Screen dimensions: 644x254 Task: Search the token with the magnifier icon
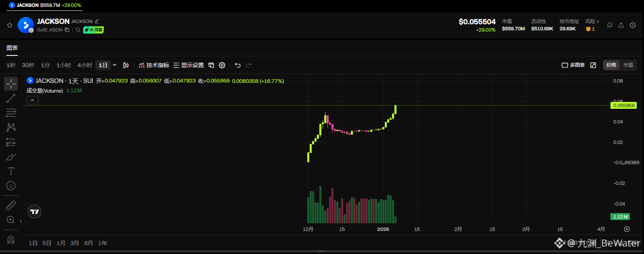click(x=78, y=30)
